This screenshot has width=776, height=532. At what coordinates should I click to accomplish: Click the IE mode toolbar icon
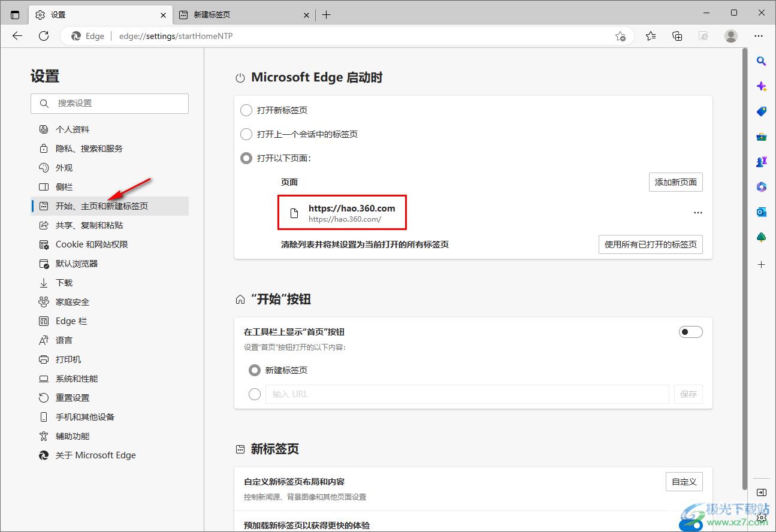pos(703,36)
